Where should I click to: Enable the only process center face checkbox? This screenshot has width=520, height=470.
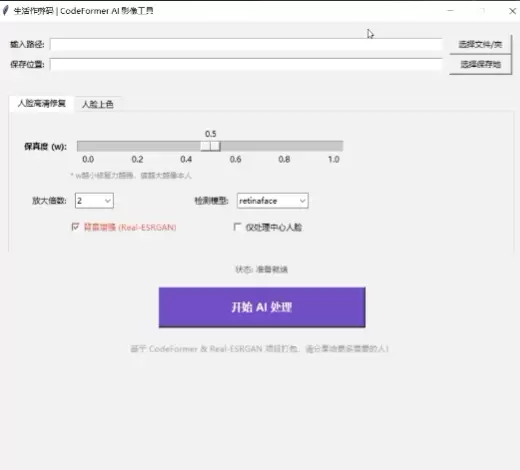click(237, 227)
